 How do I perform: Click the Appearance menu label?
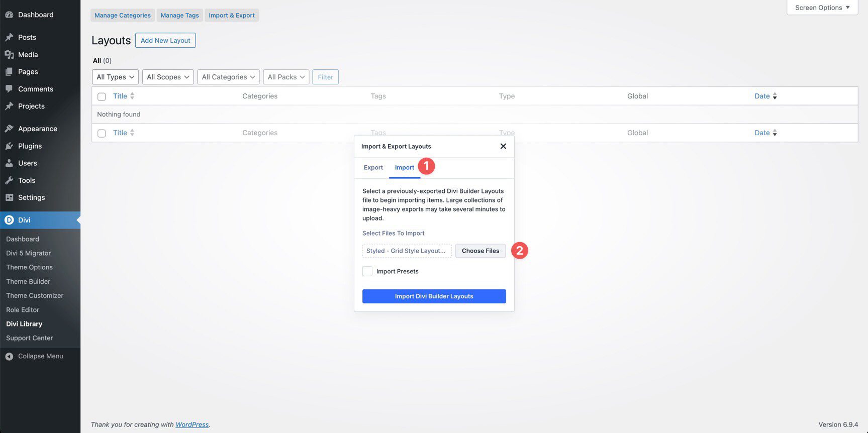[x=38, y=129]
